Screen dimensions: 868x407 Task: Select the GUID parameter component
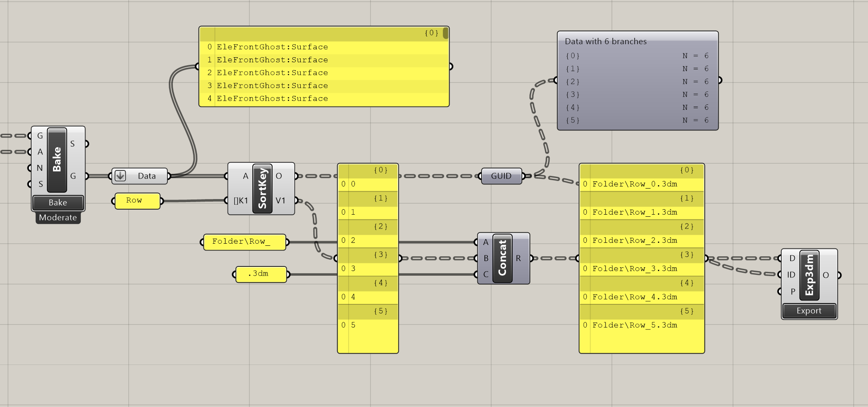(501, 176)
